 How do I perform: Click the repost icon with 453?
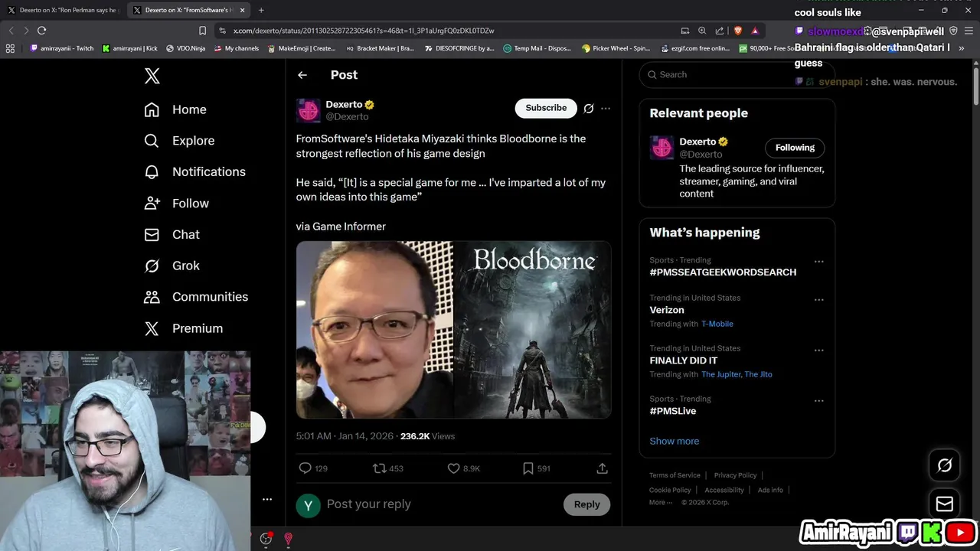[387, 468]
